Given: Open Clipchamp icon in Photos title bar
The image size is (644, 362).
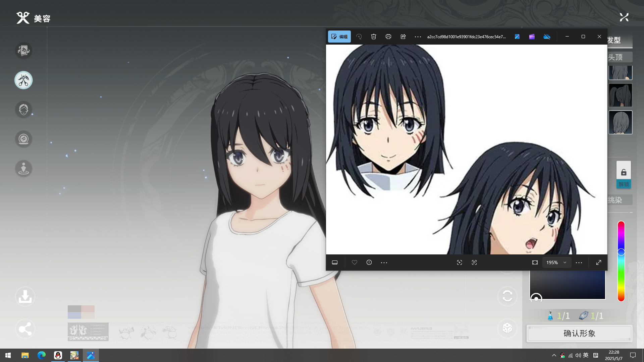Looking at the screenshot, I should tap(532, 37).
